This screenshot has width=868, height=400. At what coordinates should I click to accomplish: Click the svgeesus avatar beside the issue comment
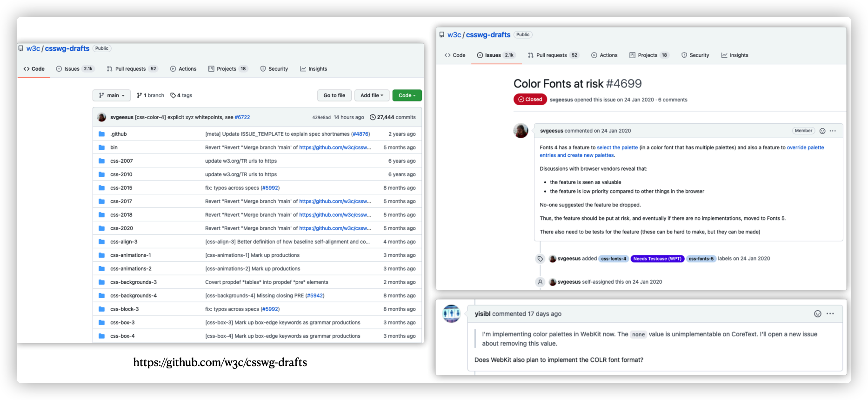521,131
